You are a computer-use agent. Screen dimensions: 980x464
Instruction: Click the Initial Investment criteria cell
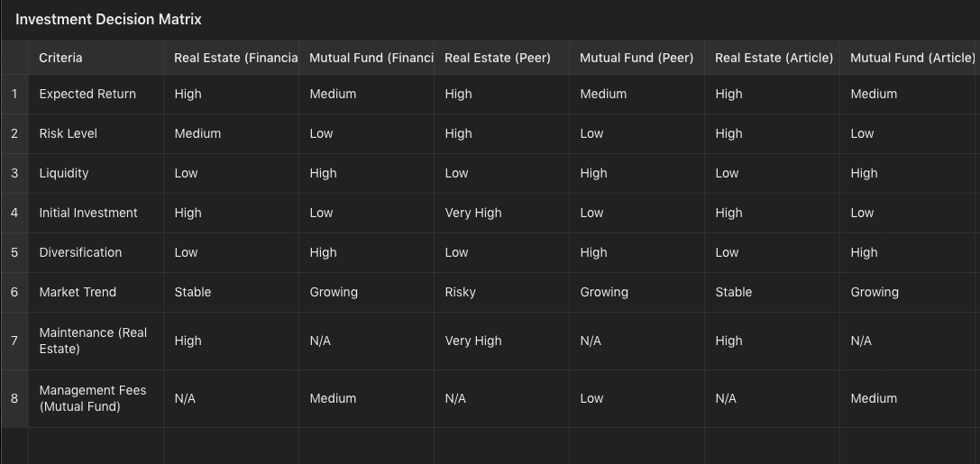pos(96,213)
